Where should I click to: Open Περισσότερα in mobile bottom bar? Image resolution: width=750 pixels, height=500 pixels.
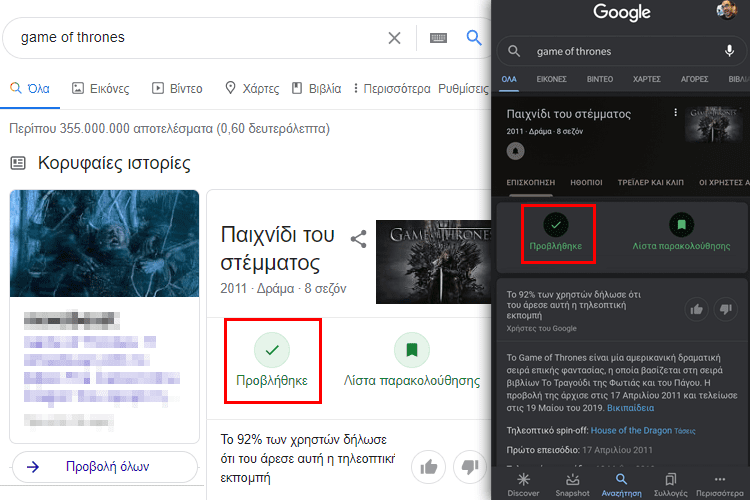click(x=720, y=485)
